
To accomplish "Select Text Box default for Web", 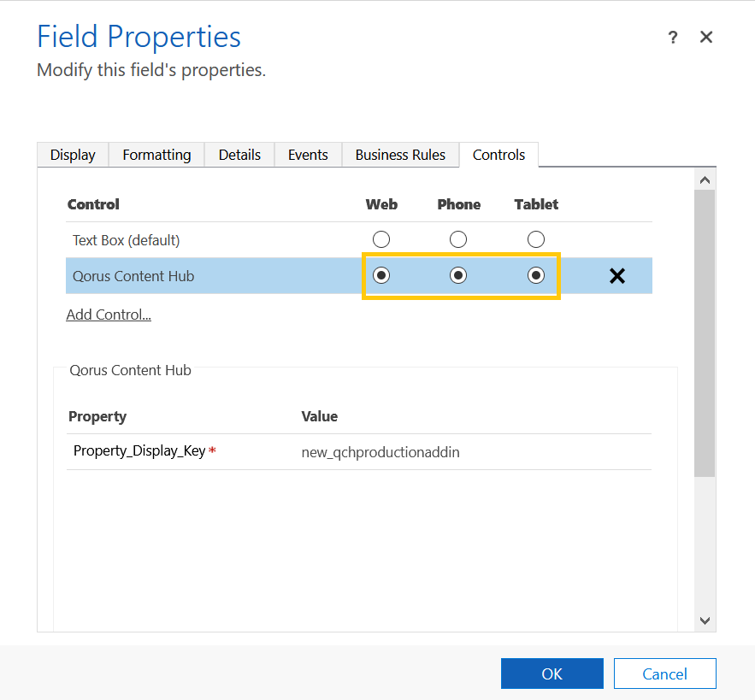I will point(381,239).
